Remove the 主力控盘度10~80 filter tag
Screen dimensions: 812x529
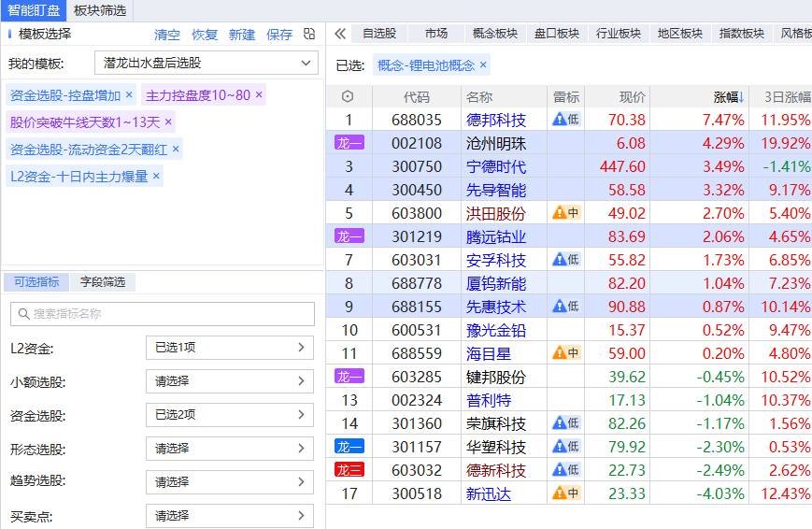click(259, 95)
